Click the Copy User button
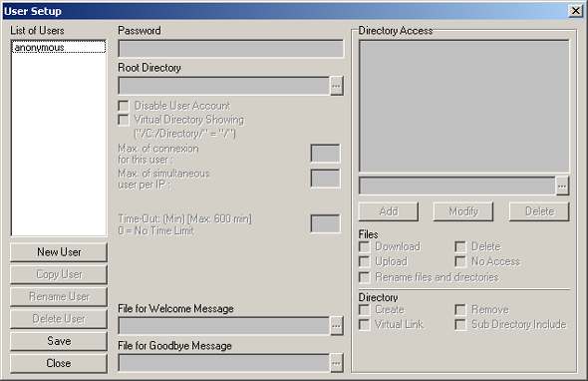This screenshot has height=381, width=588. [x=59, y=274]
